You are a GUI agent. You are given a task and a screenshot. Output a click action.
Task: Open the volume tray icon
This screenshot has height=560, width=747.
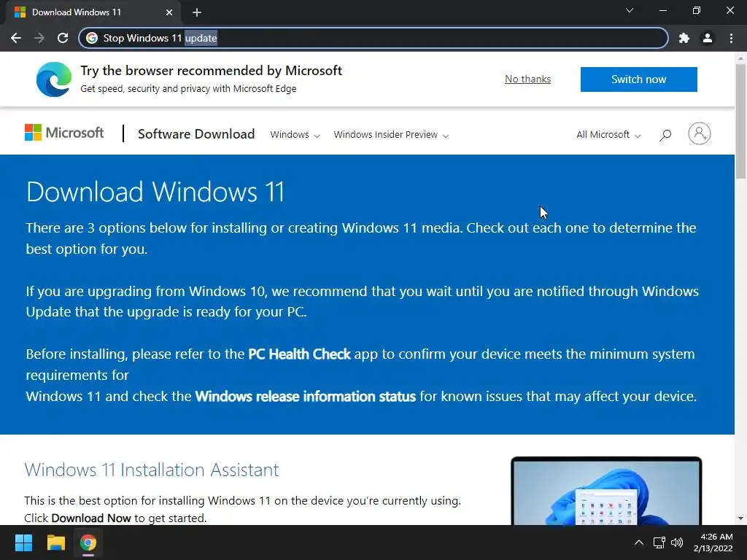(x=677, y=542)
